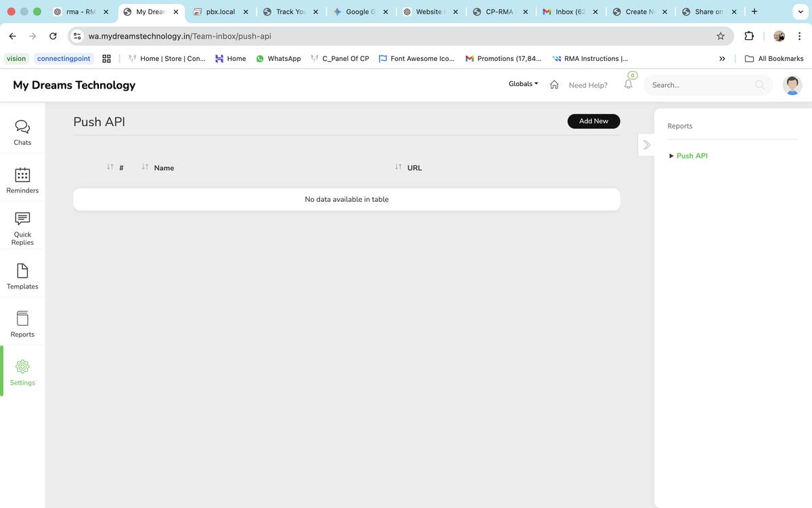The height and width of the screenshot is (508, 812).
Task: Click the user avatar in header
Action: [x=792, y=85]
